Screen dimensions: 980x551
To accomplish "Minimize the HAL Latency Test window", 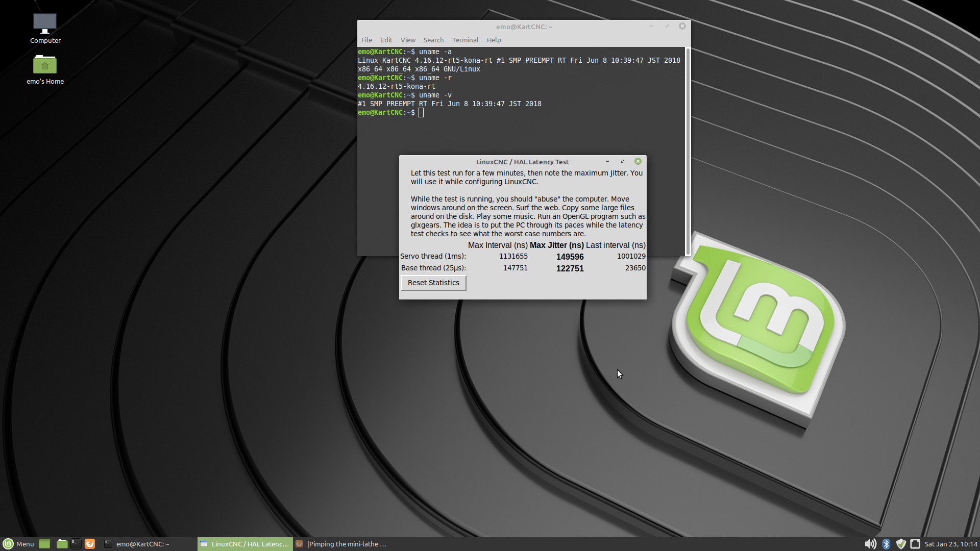I will [607, 161].
